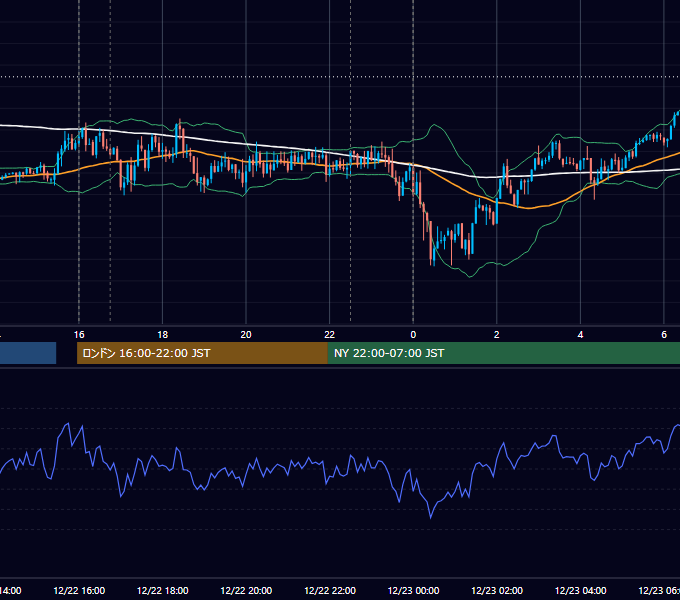
Task: Click the 12/22 20:00 date label
Action: coord(246,591)
